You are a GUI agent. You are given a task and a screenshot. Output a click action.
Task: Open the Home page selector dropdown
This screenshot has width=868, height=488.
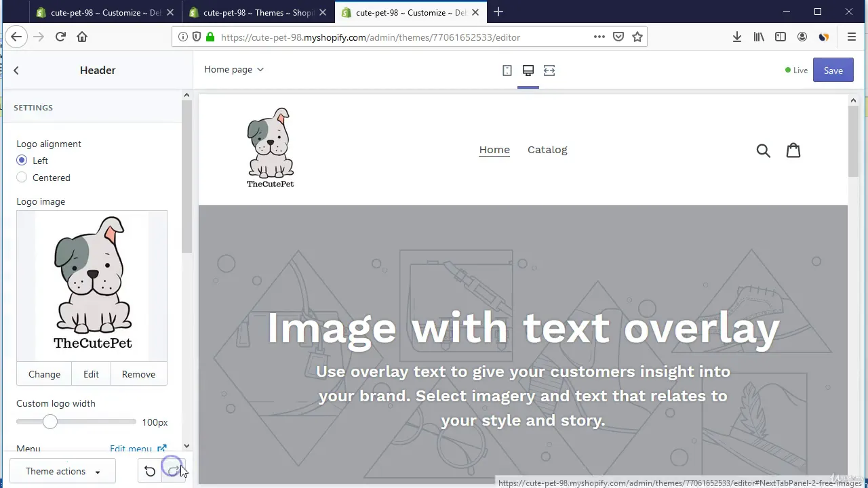click(234, 69)
